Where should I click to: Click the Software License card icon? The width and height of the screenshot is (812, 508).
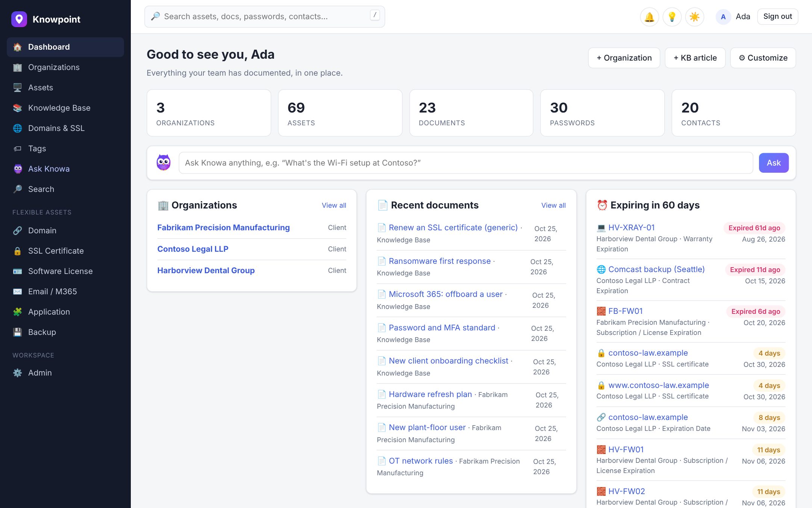click(x=17, y=271)
